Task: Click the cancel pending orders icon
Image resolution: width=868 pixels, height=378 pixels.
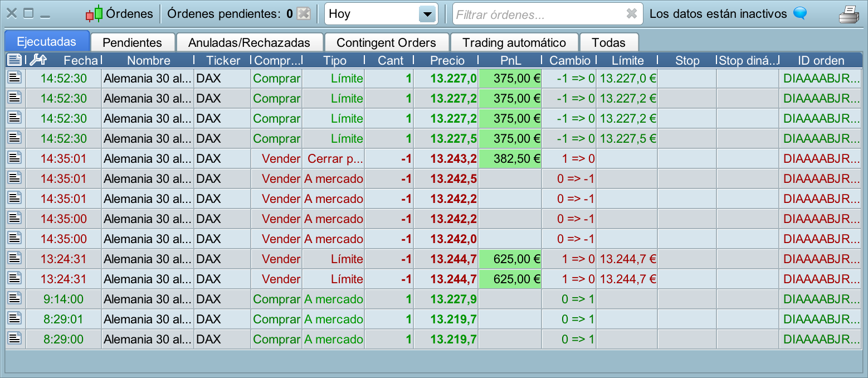Action: click(303, 13)
